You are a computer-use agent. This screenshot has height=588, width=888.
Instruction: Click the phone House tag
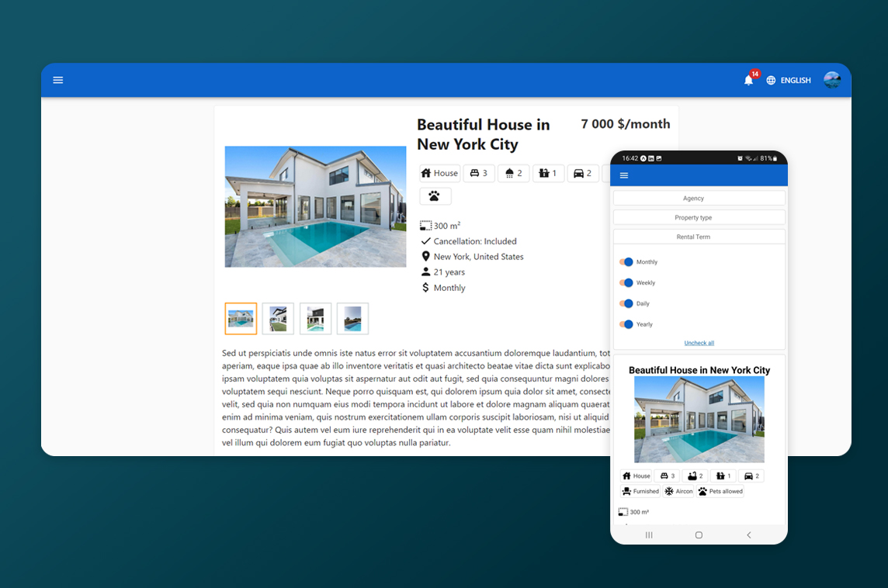pyautogui.click(x=636, y=476)
